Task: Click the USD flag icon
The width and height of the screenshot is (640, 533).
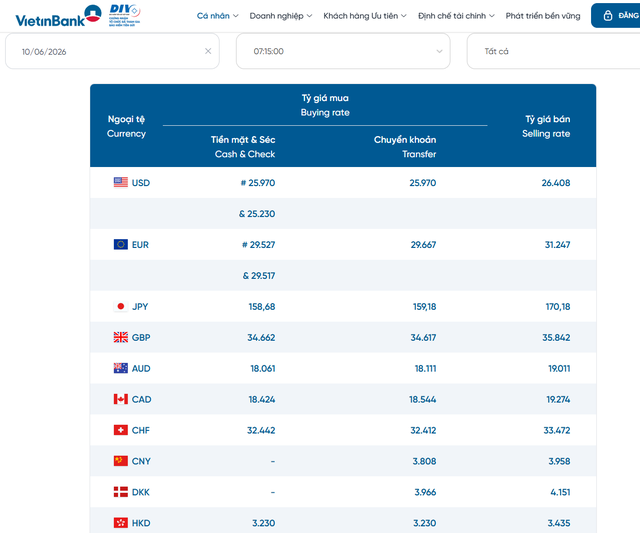Action: [120, 182]
